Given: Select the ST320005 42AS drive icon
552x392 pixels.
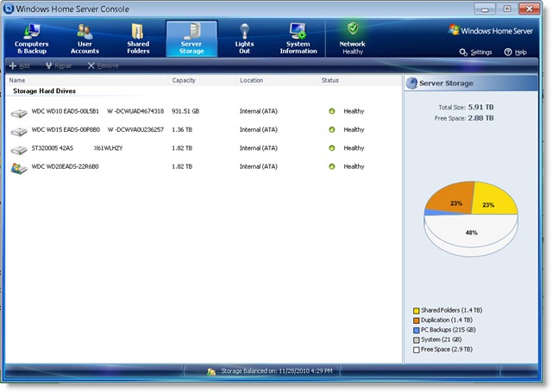Looking at the screenshot, I should [x=19, y=150].
